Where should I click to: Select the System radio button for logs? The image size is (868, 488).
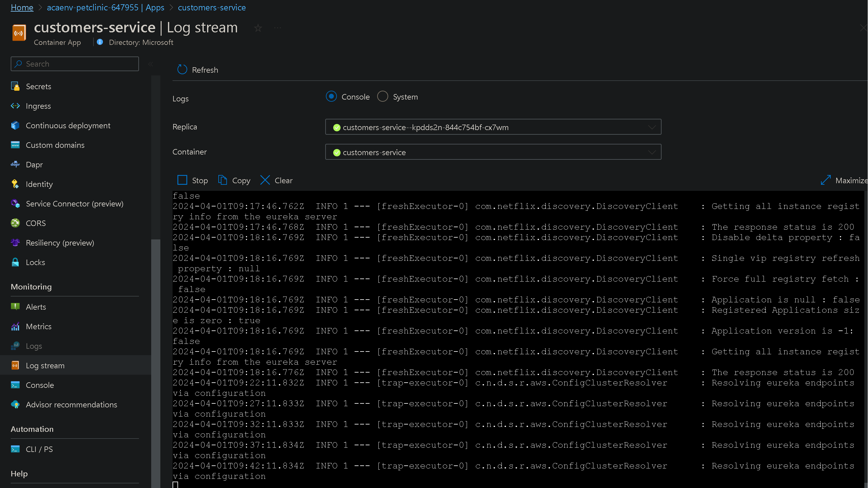pos(382,97)
